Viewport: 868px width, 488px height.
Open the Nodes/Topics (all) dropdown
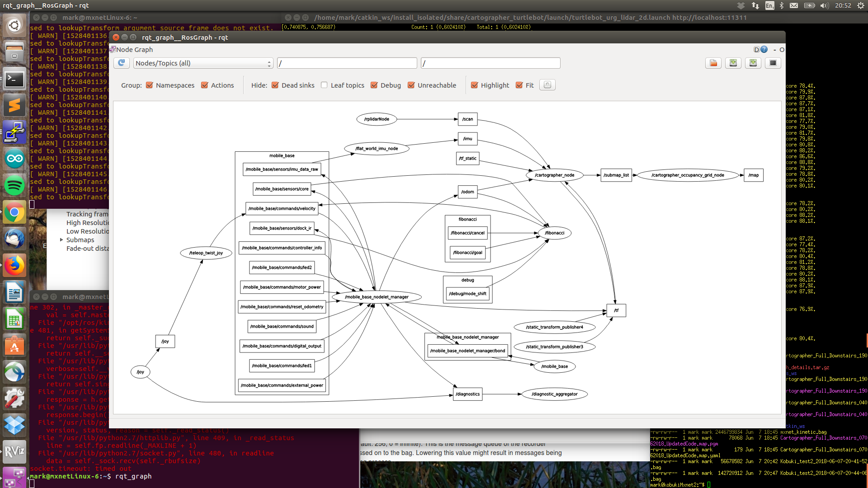203,63
